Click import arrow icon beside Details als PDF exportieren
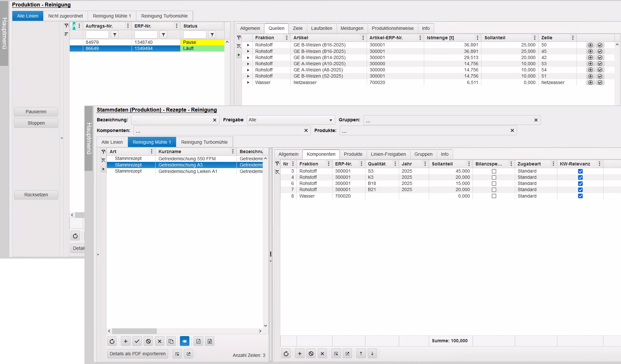621x364 pixels. click(x=177, y=354)
